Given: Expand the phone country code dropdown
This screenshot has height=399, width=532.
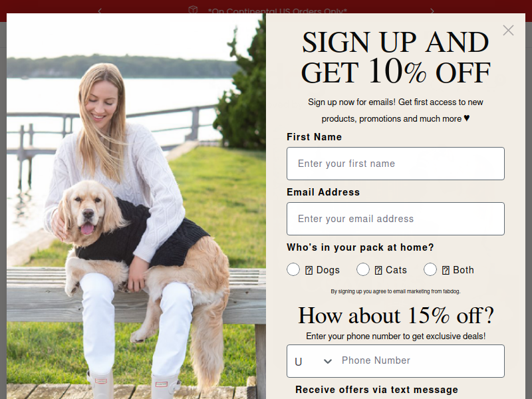Looking at the screenshot, I should point(313,361).
